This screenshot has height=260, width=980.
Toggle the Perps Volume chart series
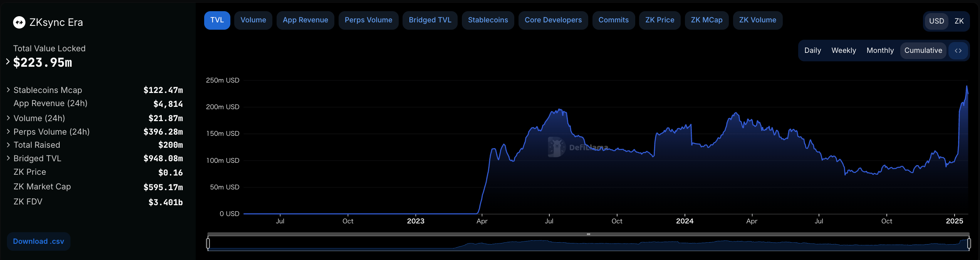coord(368,20)
